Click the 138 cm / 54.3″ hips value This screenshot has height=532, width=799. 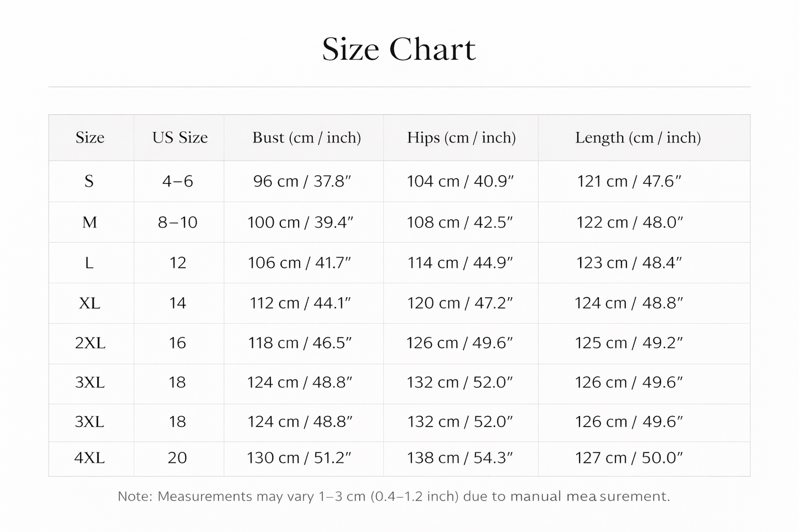[x=459, y=458]
